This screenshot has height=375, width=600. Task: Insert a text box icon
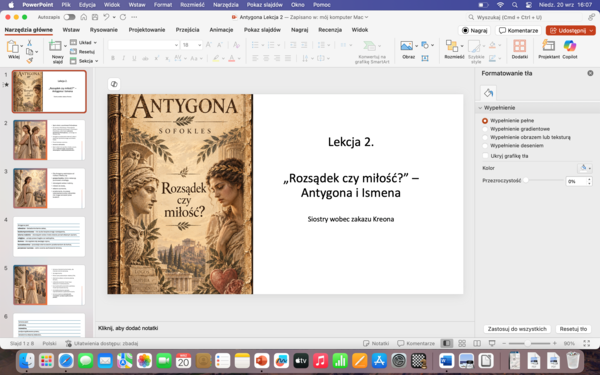click(x=425, y=58)
